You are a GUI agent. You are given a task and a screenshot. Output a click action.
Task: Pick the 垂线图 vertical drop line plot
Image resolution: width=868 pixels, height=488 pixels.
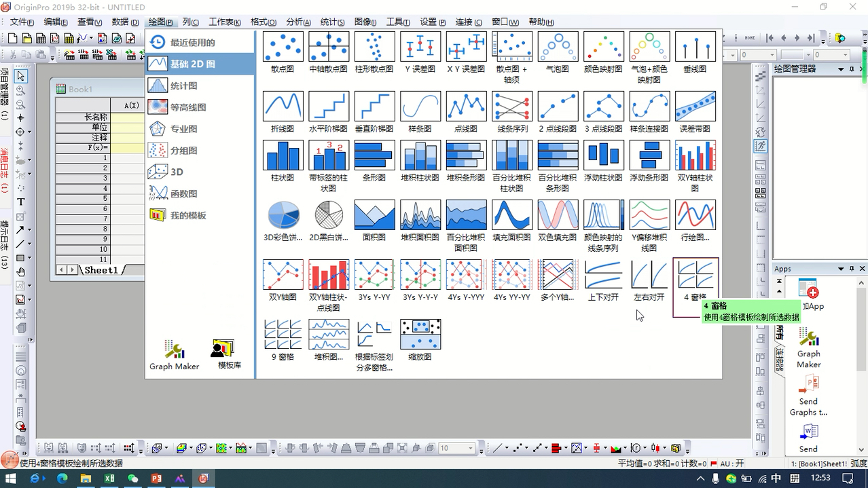click(x=695, y=52)
